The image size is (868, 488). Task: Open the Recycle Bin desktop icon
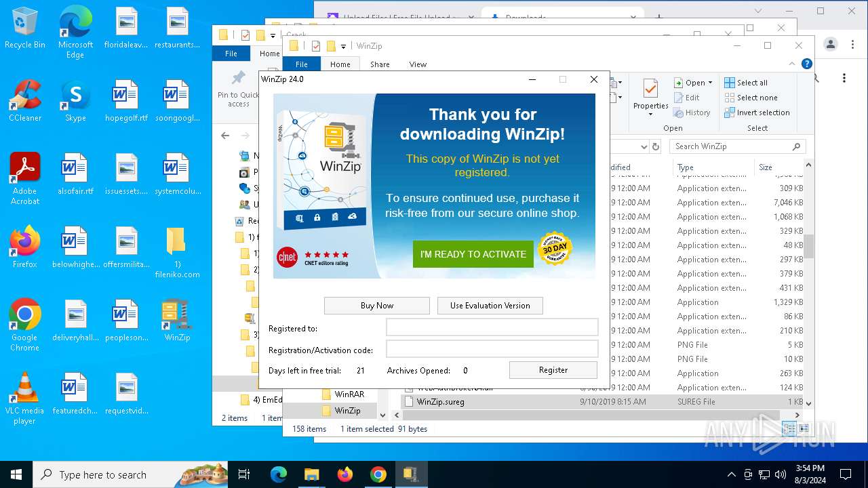coord(25,28)
